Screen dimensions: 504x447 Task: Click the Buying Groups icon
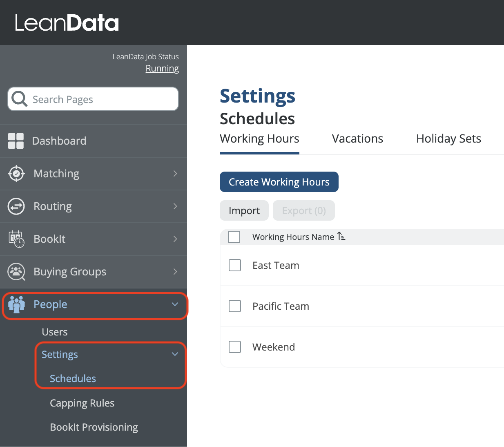click(16, 272)
